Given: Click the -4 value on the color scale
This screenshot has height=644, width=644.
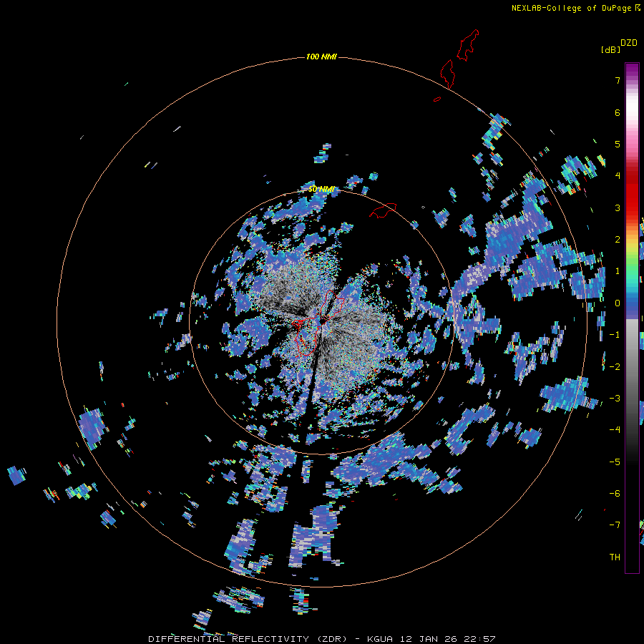Looking at the screenshot, I should tap(615, 430).
